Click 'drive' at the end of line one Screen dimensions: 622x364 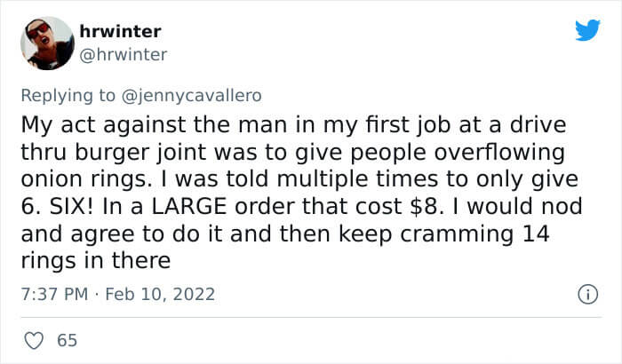click(x=538, y=125)
